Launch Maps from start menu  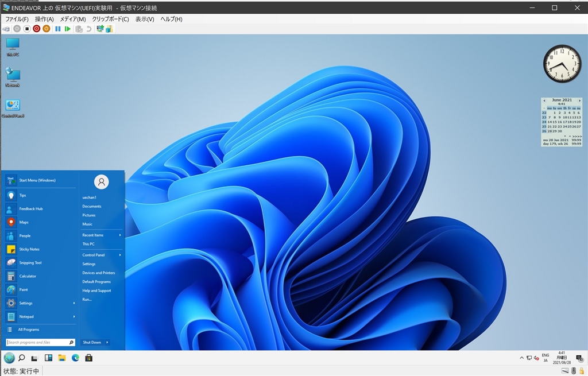(41, 222)
